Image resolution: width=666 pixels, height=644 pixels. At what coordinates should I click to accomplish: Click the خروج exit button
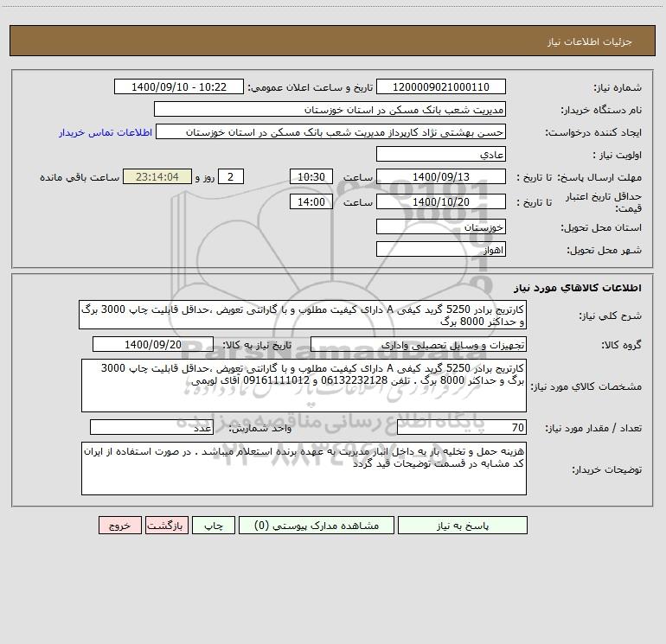coord(119,525)
